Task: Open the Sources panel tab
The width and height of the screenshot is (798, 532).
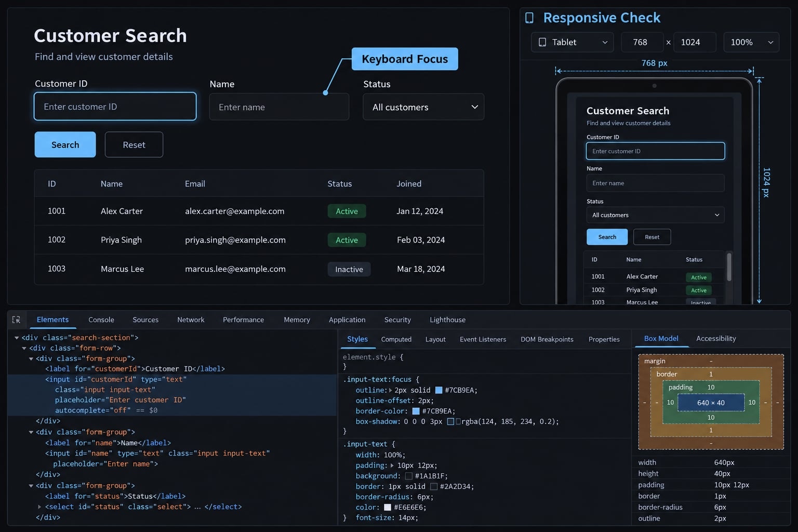Action: (145, 320)
